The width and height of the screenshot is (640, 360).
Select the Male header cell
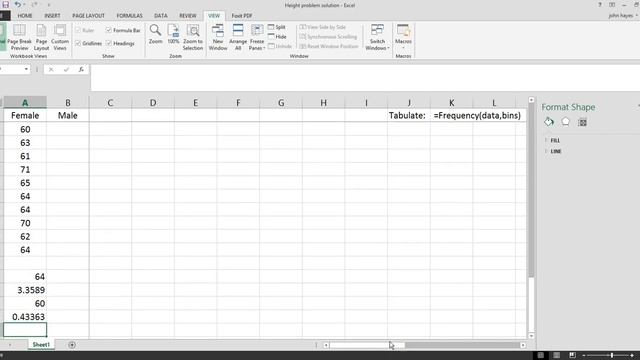click(68, 116)
